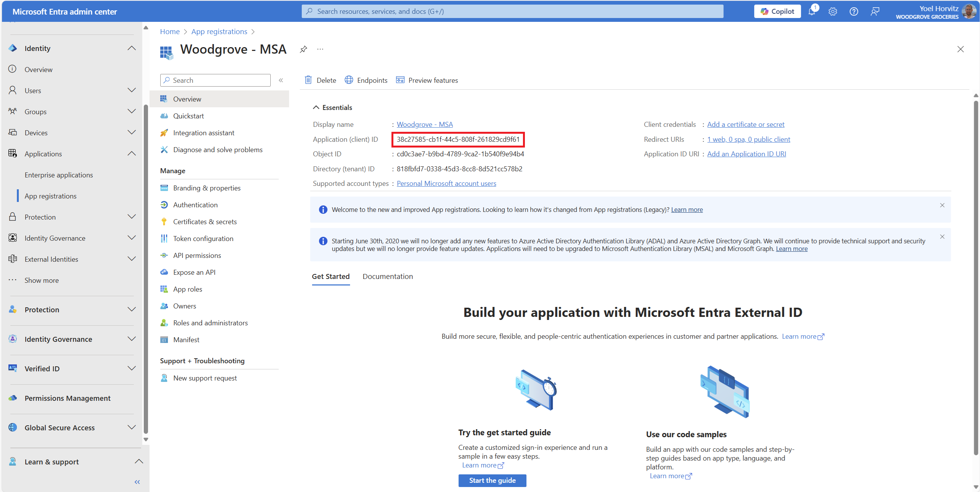Open Certificates & secrets menu item
This screenshot has height=492, width=980.
tap(205, 222)
